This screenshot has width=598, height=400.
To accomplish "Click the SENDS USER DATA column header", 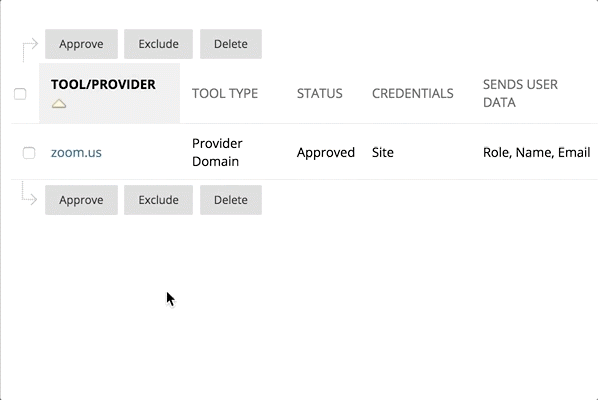I will pyautogui.click(x=520, y=93).
